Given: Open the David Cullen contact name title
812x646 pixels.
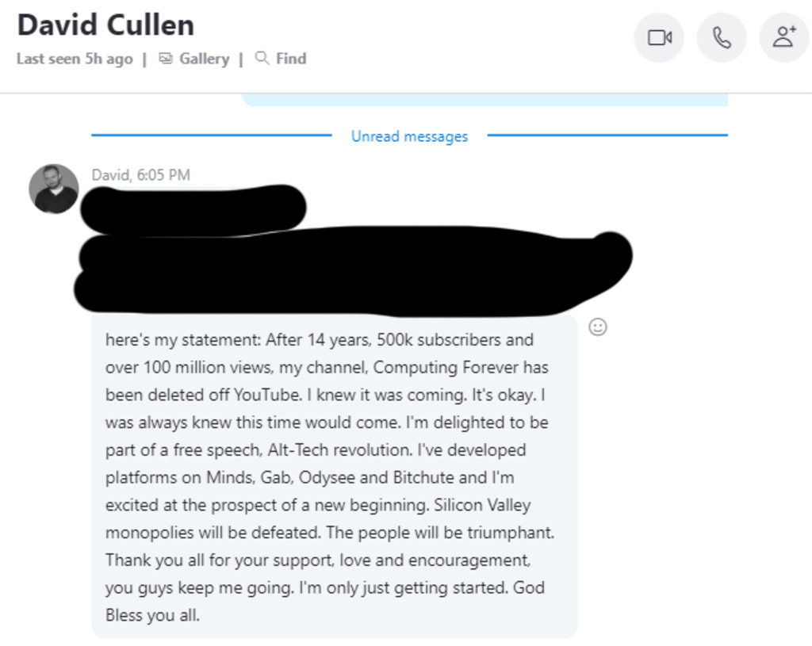Looking at the screenshot, I should 105,25.
